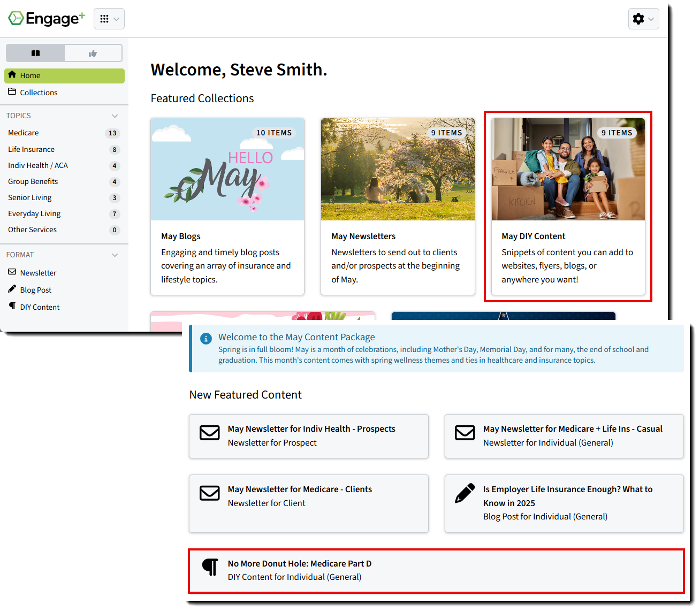Open Is Employer Life Insurance Enough blog post
Viewport: 700px width, 612px height.
click(564, 503)
